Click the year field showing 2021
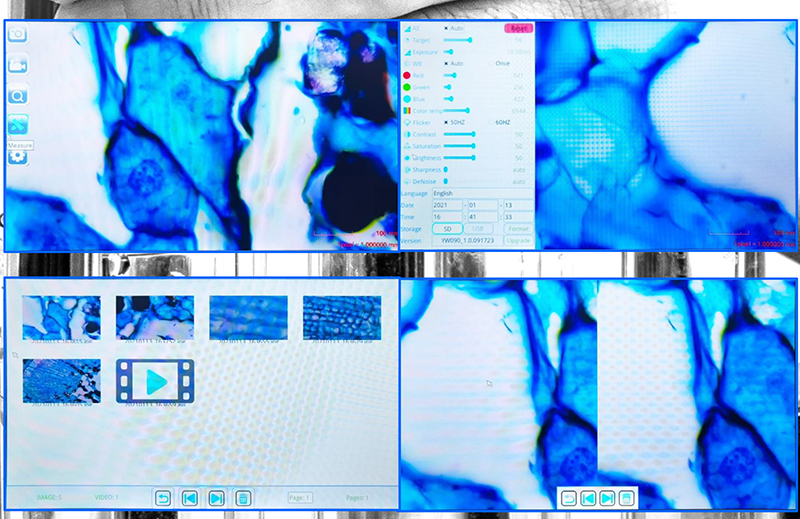This screenshot has height=519, width=800. point(447,205)
